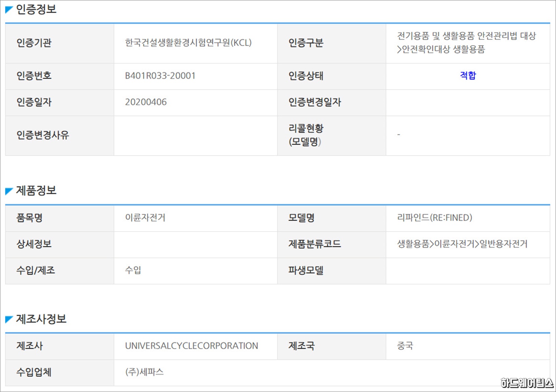This screenshot has width=556, height=392.
Task: Click the 수입/제조 label cell
Action: [x=60, y=271]
